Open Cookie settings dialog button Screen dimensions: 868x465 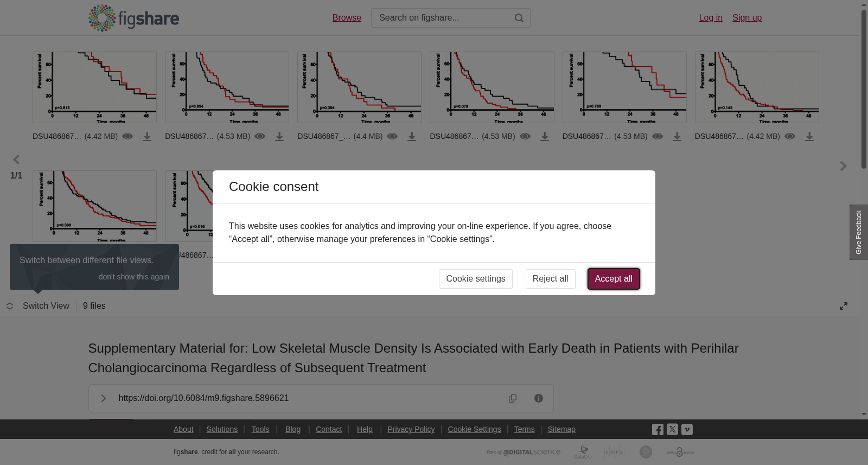click(476, 279)
